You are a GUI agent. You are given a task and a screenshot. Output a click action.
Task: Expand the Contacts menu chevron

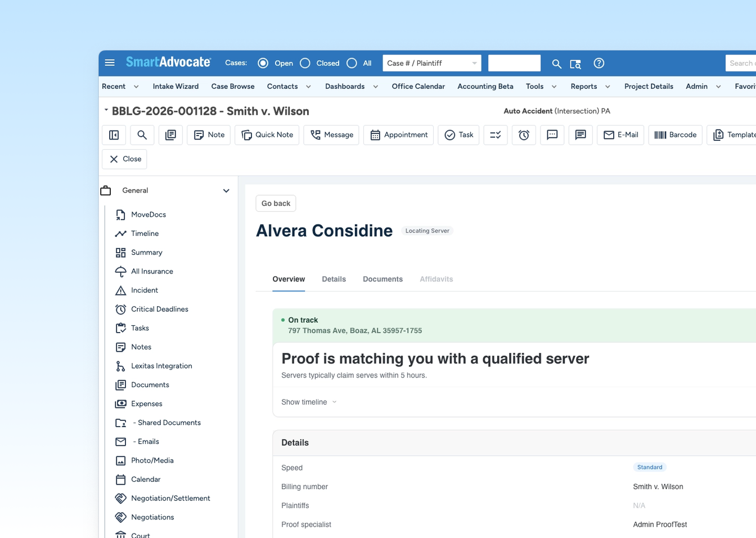(x=308, y=87)
